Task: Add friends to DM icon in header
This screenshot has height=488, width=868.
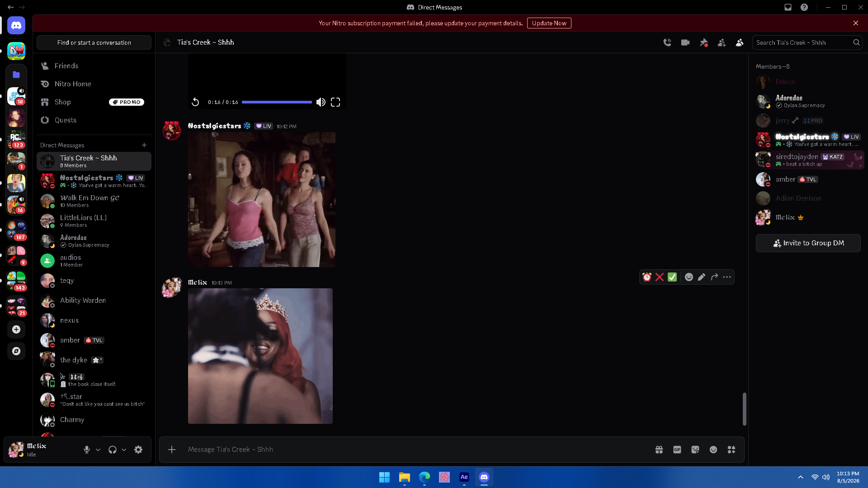Action: point(722,42)
